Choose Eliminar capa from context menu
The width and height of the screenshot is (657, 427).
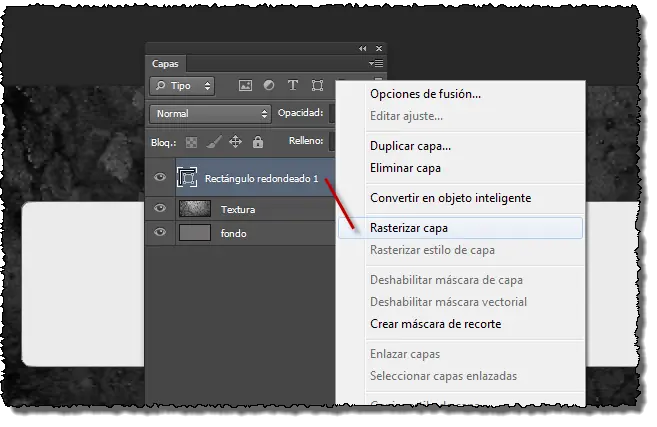405,168
